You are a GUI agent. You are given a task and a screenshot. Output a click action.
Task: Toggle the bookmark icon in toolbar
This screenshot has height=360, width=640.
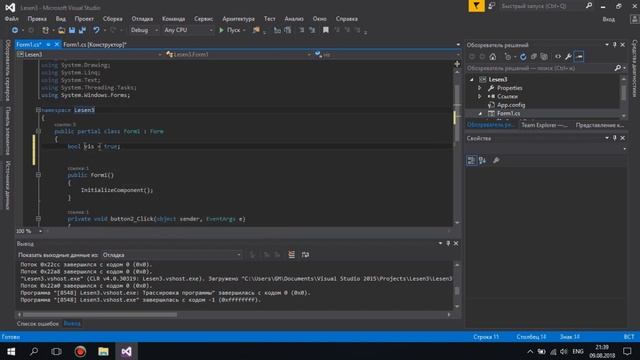pos(326,30)
